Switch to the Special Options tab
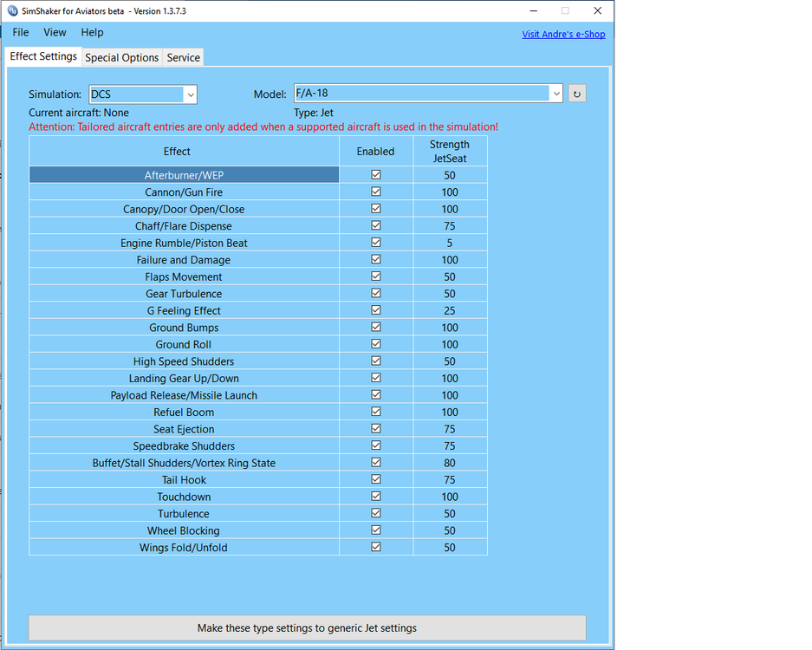The width and height of the screenshot is (812, 650). coord(121,57)
